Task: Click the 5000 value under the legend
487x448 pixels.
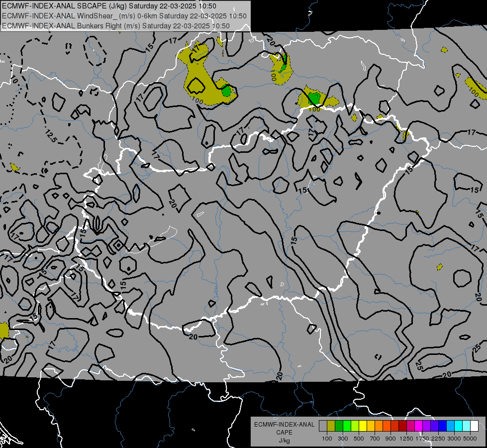Action: tap(470, 439)
